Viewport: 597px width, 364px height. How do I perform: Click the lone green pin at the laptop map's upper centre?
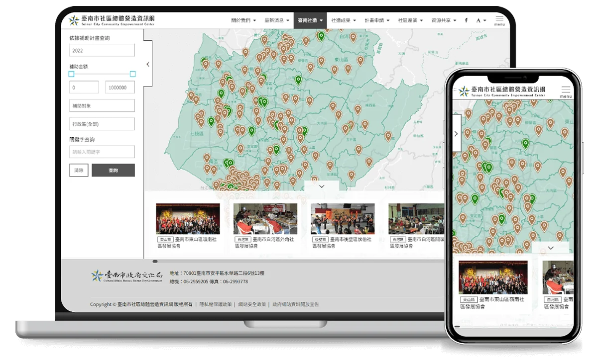[299, 80]
